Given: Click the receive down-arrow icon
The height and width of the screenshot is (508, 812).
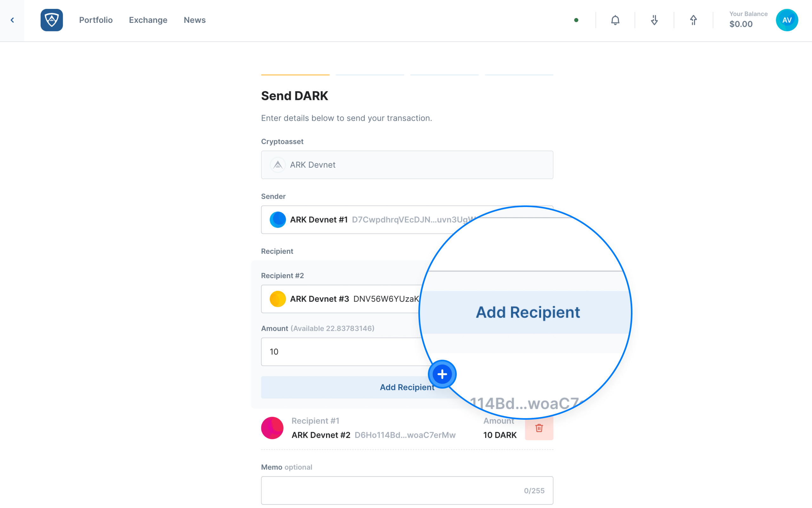Looking at the screenshot, I should click(x=654, y=20).
